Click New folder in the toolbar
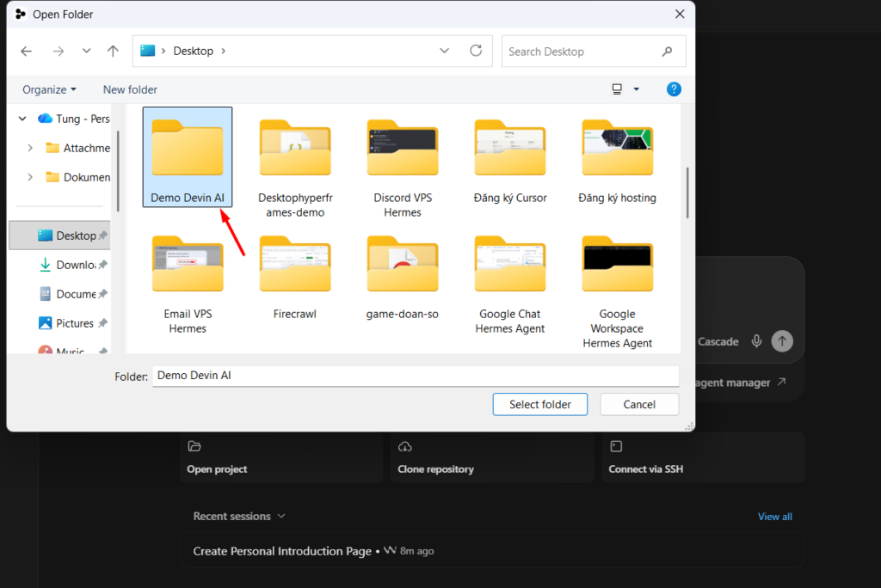 [130, 90]
